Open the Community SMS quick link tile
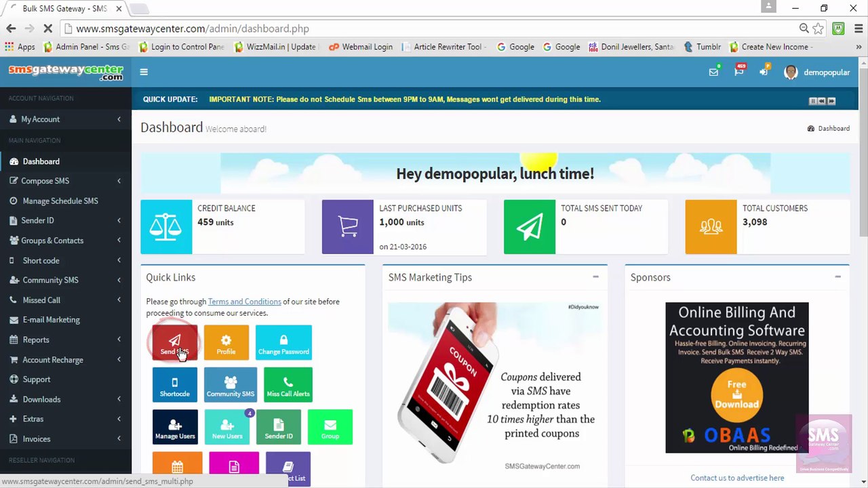Viewport: 868px width, 488px height. [x=231, y=384]
